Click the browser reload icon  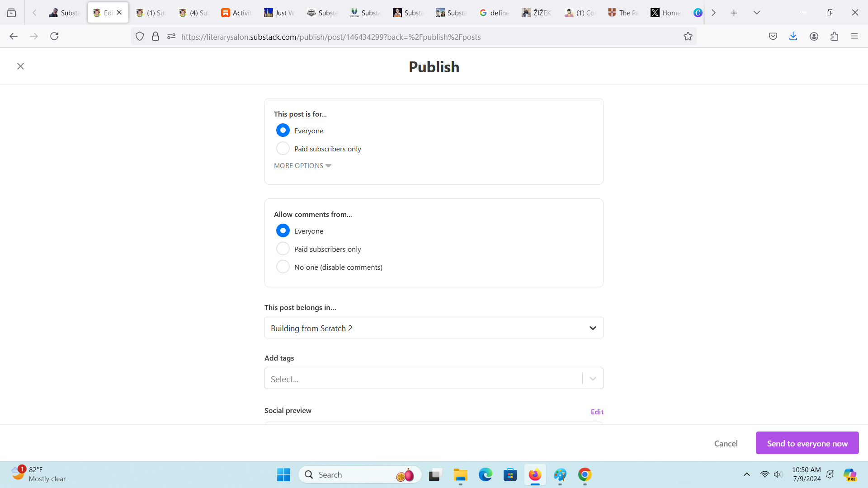pos(54,37)
